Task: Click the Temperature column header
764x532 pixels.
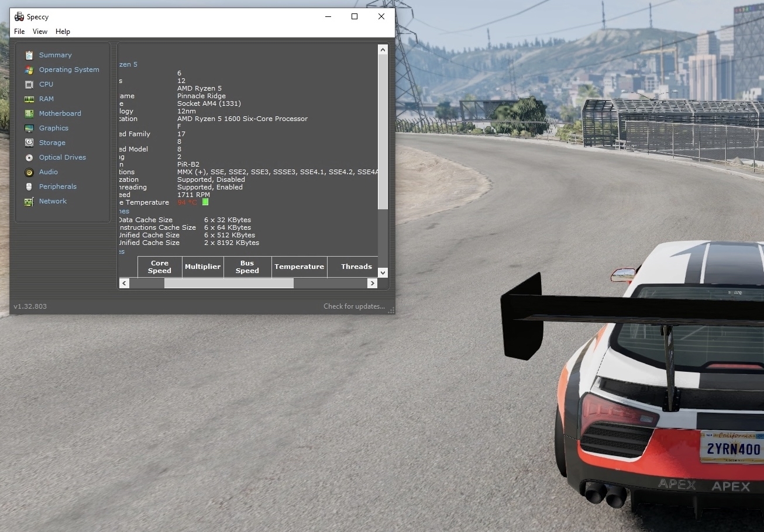Action: click(299, 267)
